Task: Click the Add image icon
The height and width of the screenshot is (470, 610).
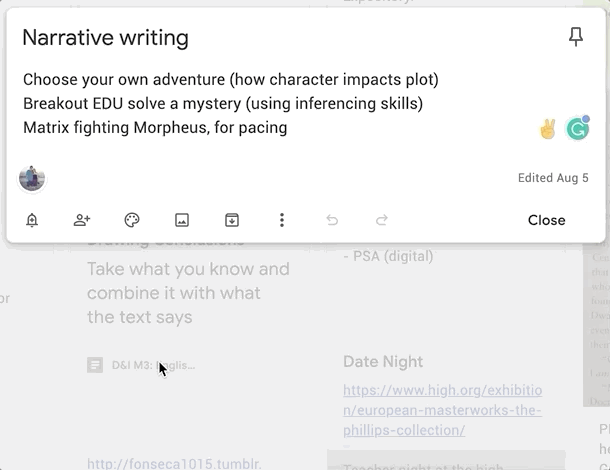Action: click(182, 220)
